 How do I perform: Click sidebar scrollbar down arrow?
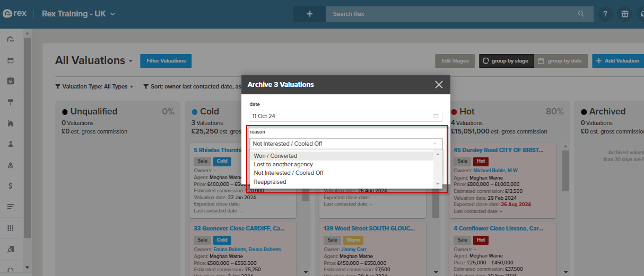[x=27, y=268]
